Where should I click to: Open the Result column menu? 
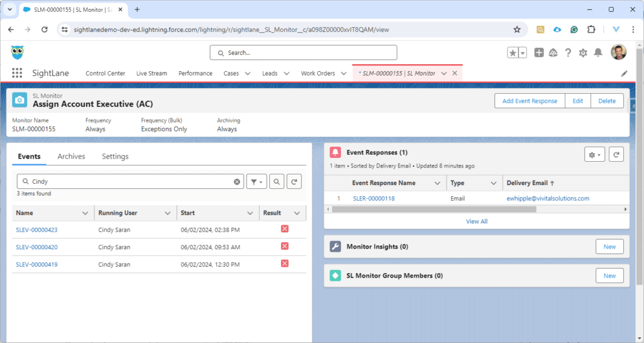pyautogui.click(x=297, y=213)
